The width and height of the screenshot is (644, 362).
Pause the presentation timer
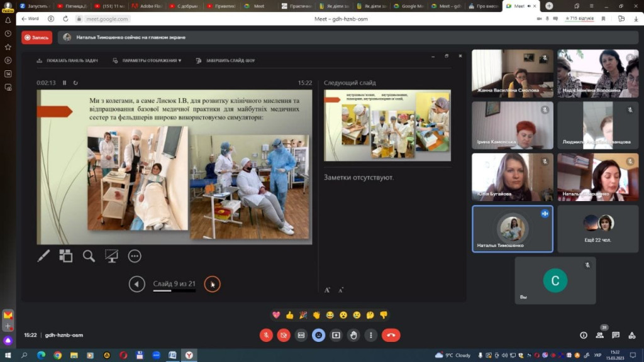click(x=65, y=83)
